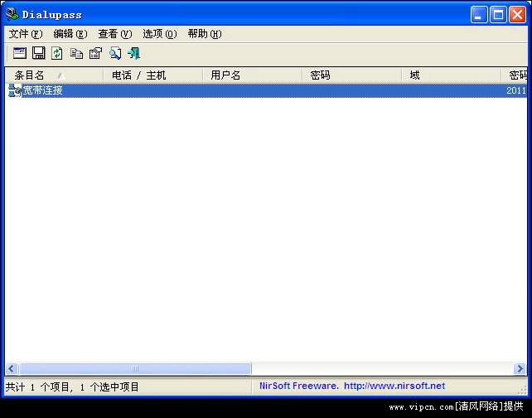Open the 文件(F) menu
532x418 pixels.
pyautogui.click(x=26, y=34)
